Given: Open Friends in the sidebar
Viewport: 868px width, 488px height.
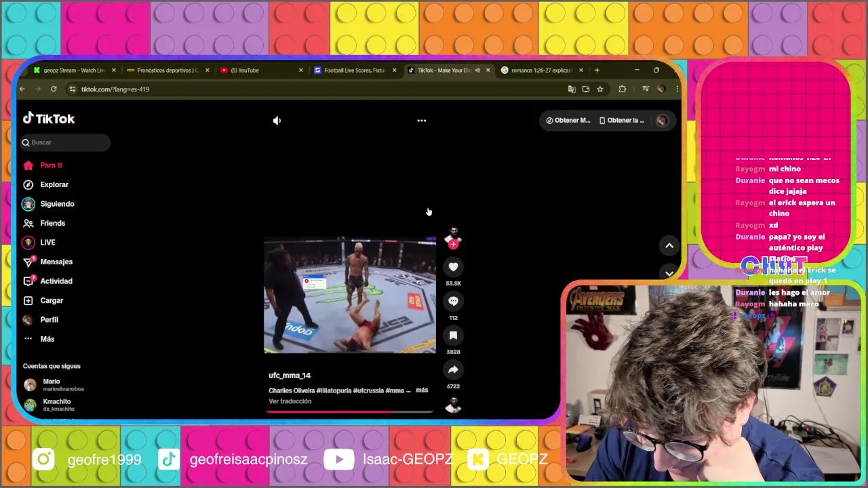Looking at the screenshot, I should click(x=52, y=223).
